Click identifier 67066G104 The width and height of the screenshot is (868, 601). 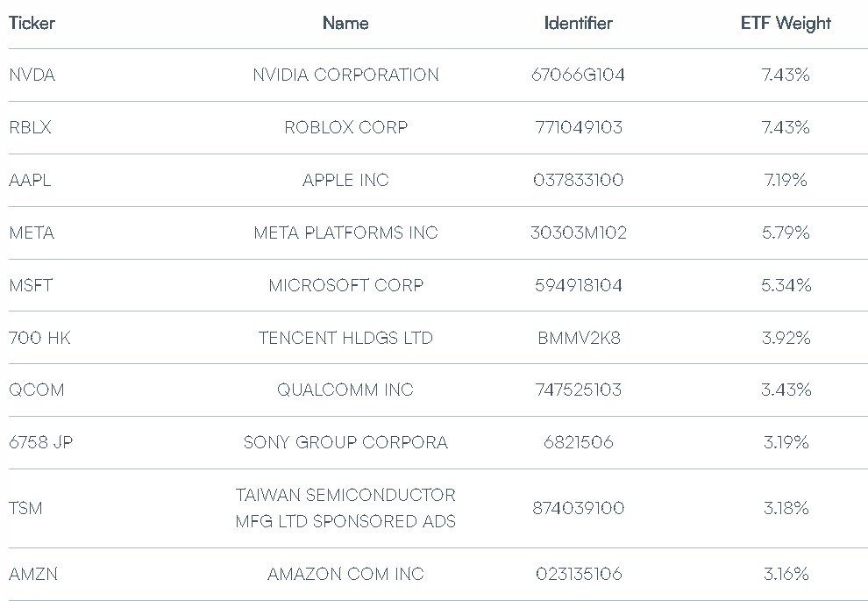[578, 75]
